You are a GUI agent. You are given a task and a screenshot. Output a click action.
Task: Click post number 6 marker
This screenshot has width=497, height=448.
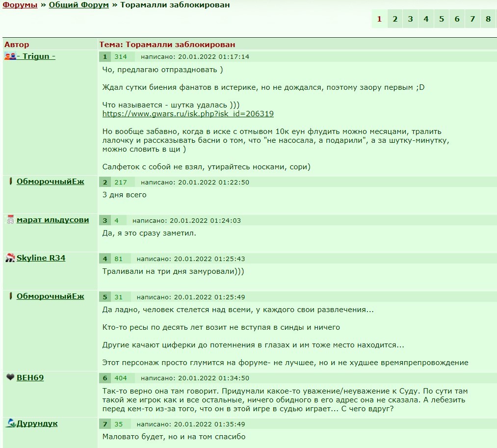point(105,378)
